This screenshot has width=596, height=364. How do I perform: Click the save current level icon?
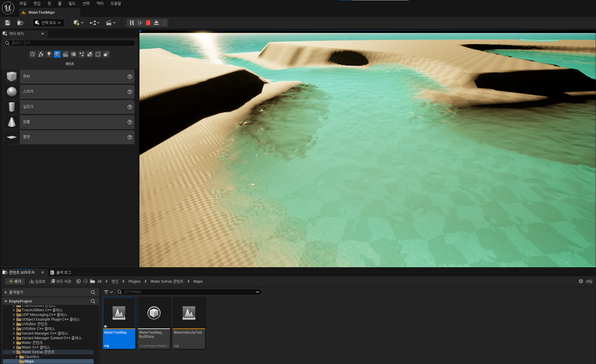(8, 23)
